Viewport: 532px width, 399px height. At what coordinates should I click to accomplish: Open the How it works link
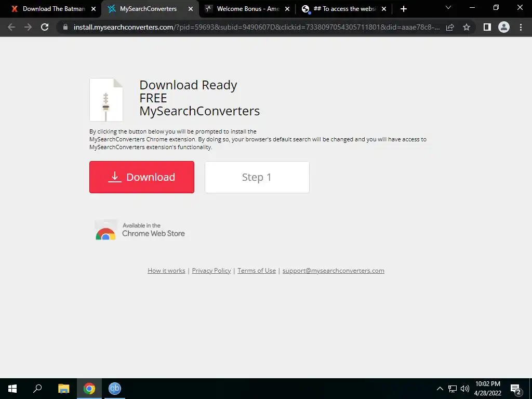[166, 271]
